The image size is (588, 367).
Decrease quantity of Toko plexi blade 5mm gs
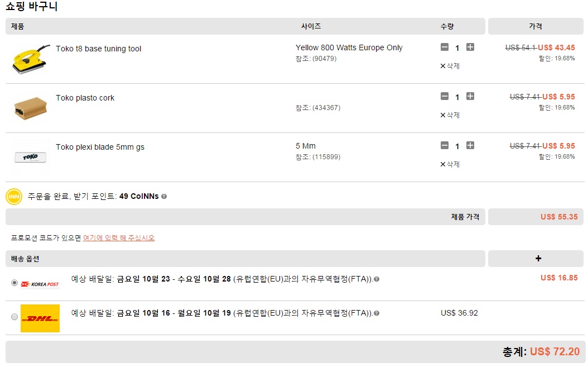click(445, 146)
